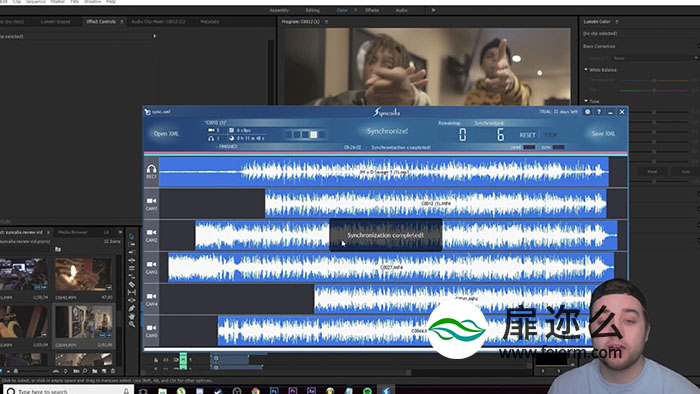The image size is (700, 394).
Task: Open the Input LUT dropdown
Action: 655,58
